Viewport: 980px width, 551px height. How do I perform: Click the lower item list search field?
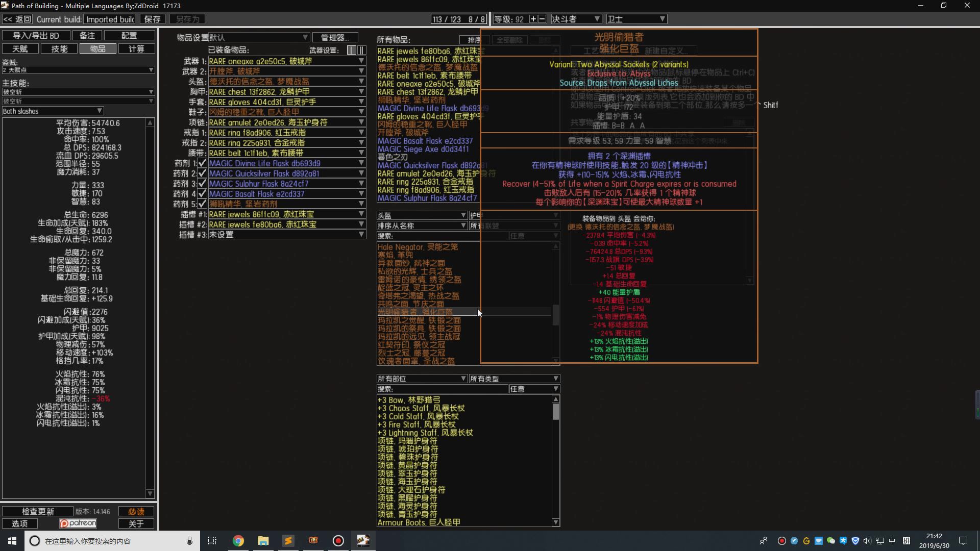(449, 389)
